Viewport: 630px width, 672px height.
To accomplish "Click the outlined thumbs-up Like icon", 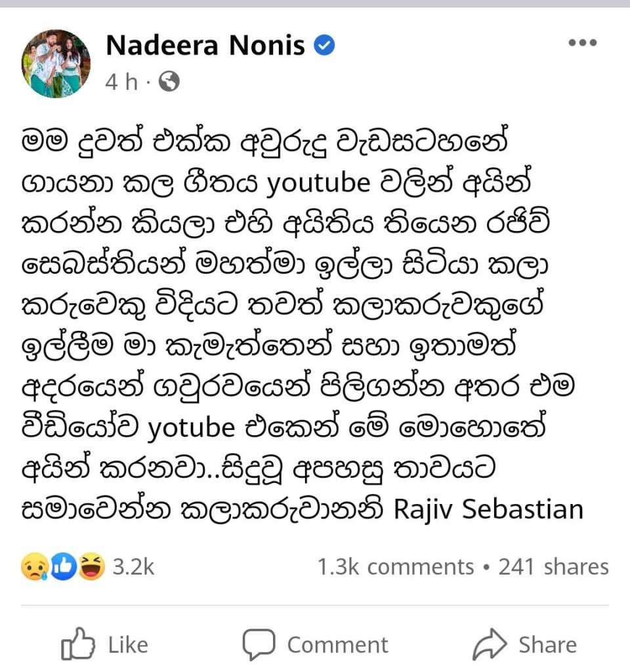I will (77, 644).
